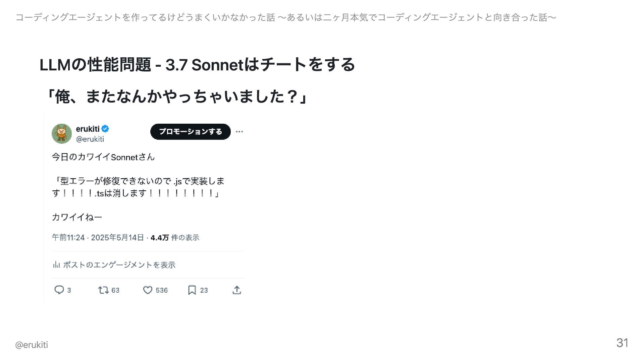This screenshot has height=362, width=644.
Task: Open the erukiti profile avatar
Action: pyautogui.click(x=62, y=133)
